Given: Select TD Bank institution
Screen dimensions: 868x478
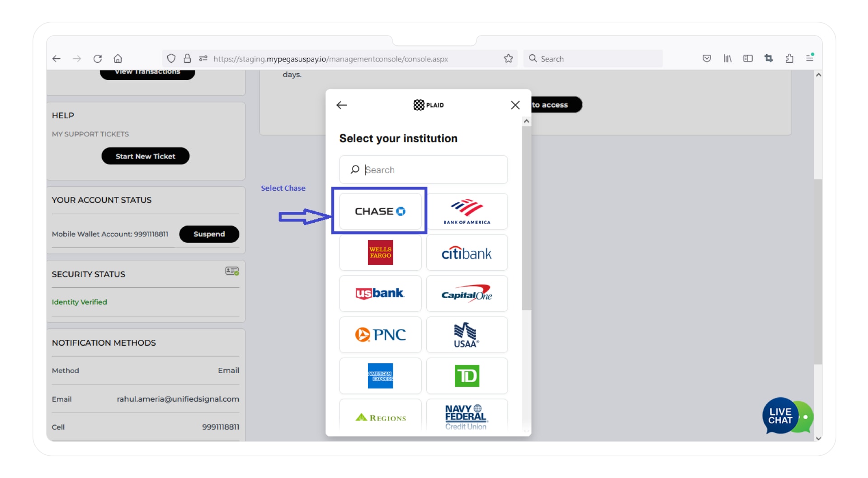Looking at the screenshot, I should 467,376.
